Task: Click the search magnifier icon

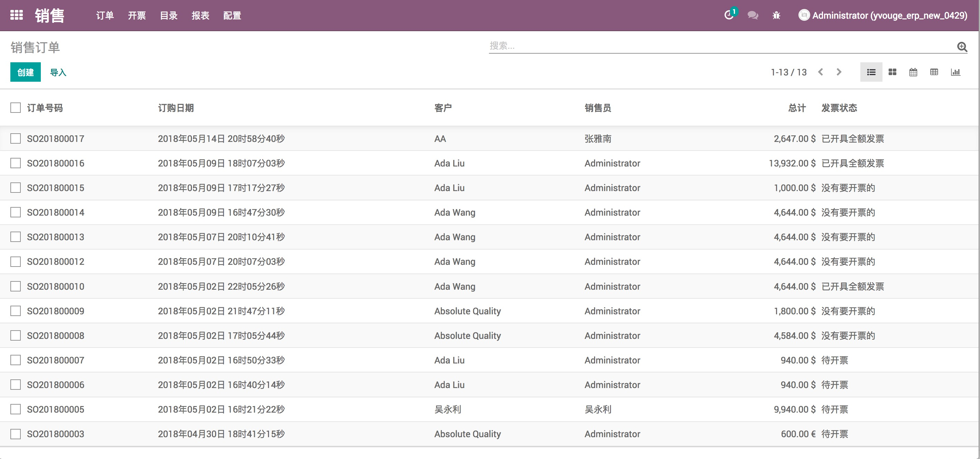Action: point(962,46)
